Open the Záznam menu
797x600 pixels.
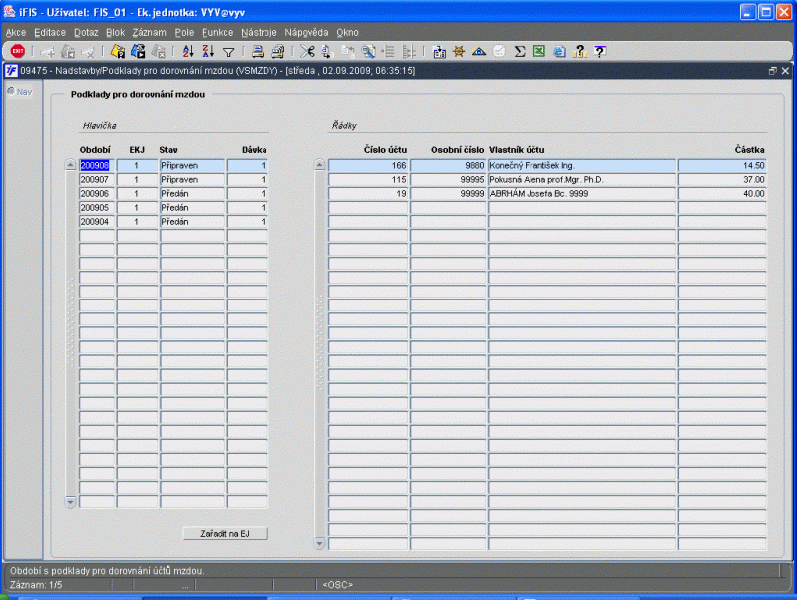(149, 33)
